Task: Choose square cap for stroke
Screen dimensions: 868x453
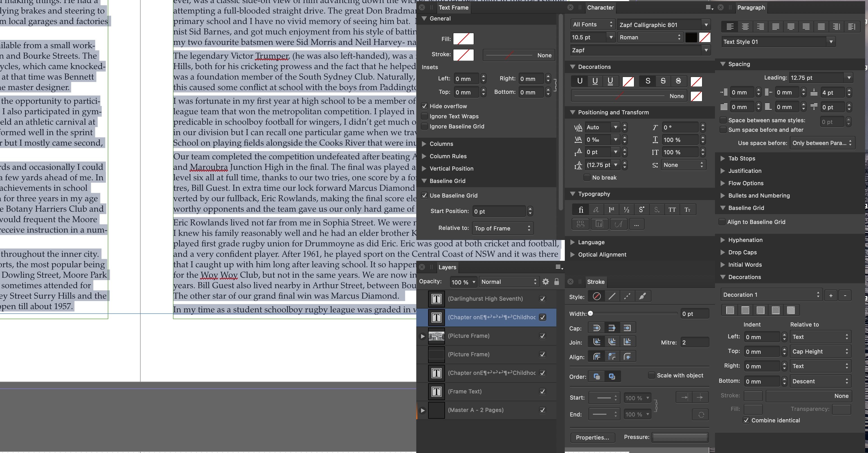Action: (x=627, y=328)
